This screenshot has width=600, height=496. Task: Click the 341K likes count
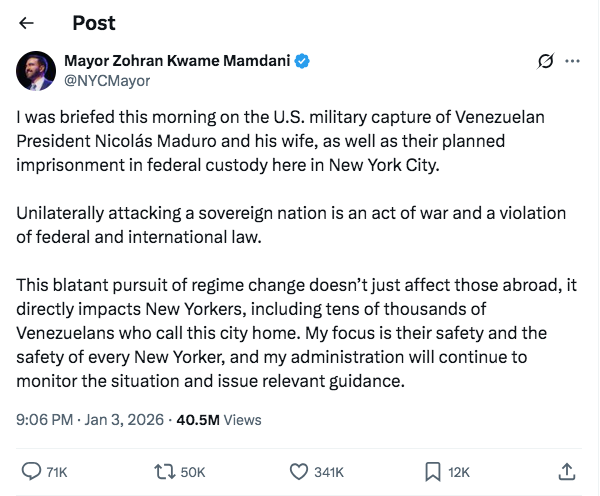coord(329,471)
